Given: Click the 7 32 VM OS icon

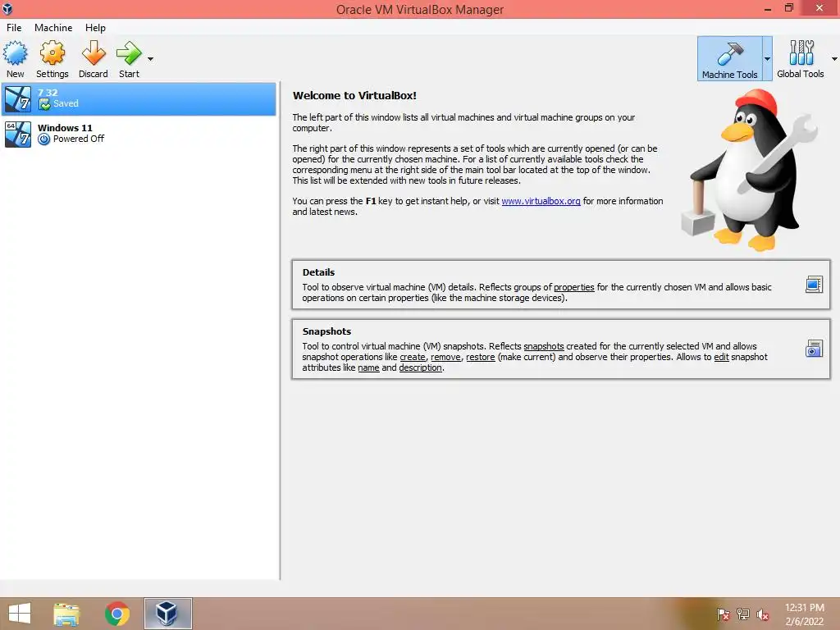Looking at the screenshot, I should (18, 98).
